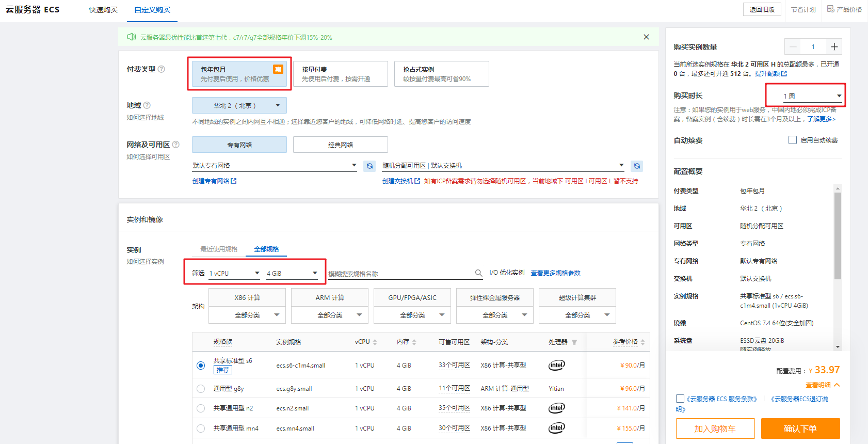
Task: Open help icon next to 付费类型
Action: pos(162,69)
